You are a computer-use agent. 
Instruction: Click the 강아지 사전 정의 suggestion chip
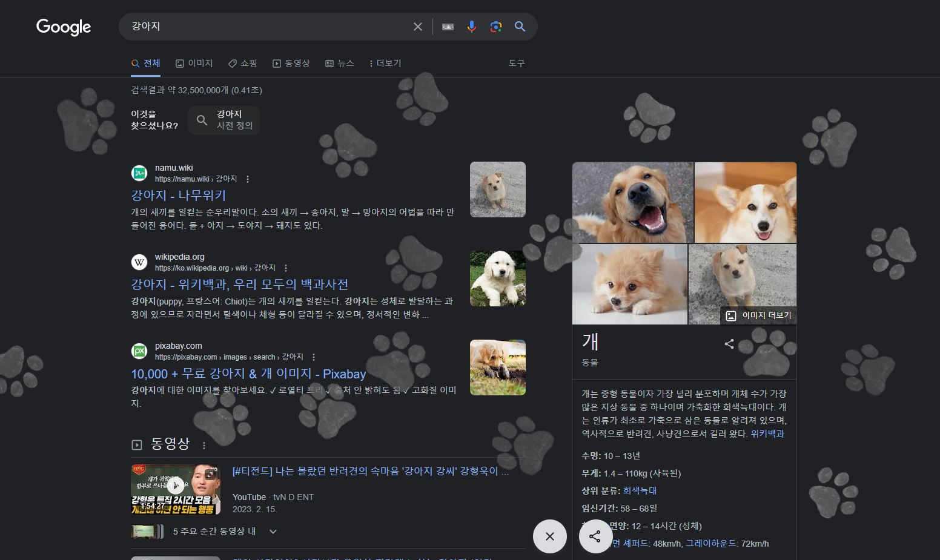[224, 120]
